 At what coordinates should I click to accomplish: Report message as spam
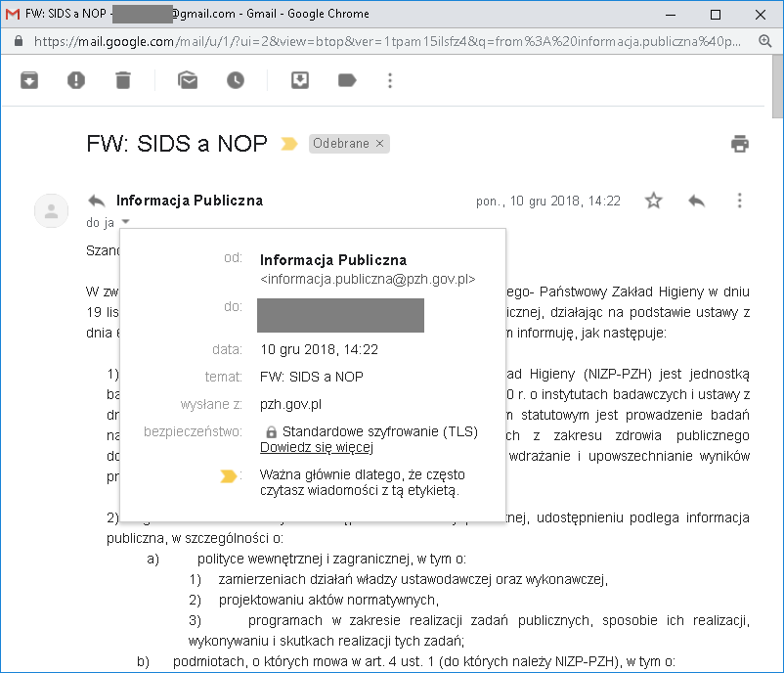coord(76,80)
